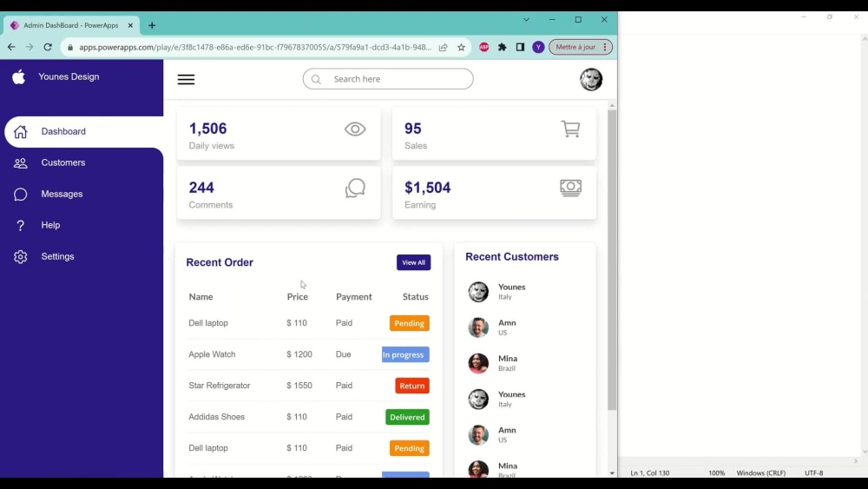Click the Apple Watch order name
This screenshot has height=489, width=868.
212,354
